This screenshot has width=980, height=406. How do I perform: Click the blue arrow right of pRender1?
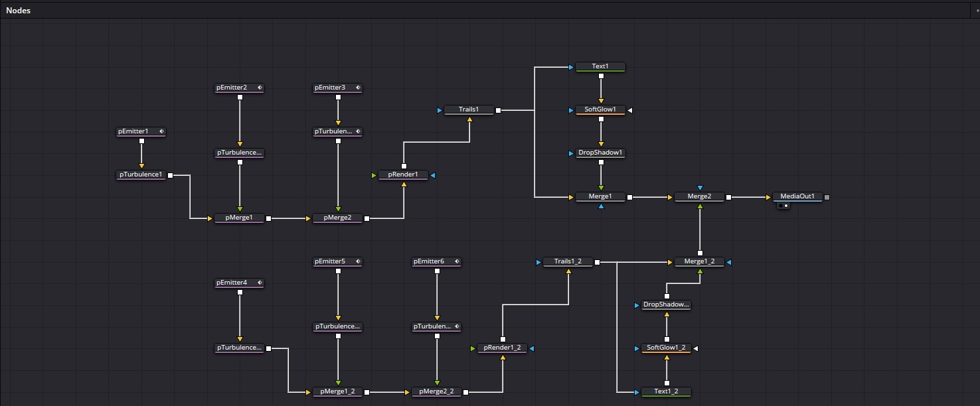click(x=433, y=175)
